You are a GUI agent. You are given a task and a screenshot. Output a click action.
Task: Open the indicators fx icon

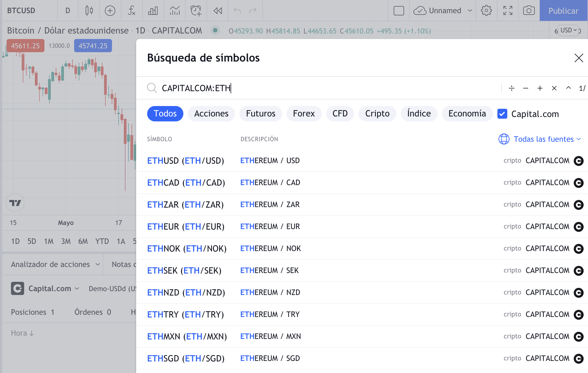point(131,11)
